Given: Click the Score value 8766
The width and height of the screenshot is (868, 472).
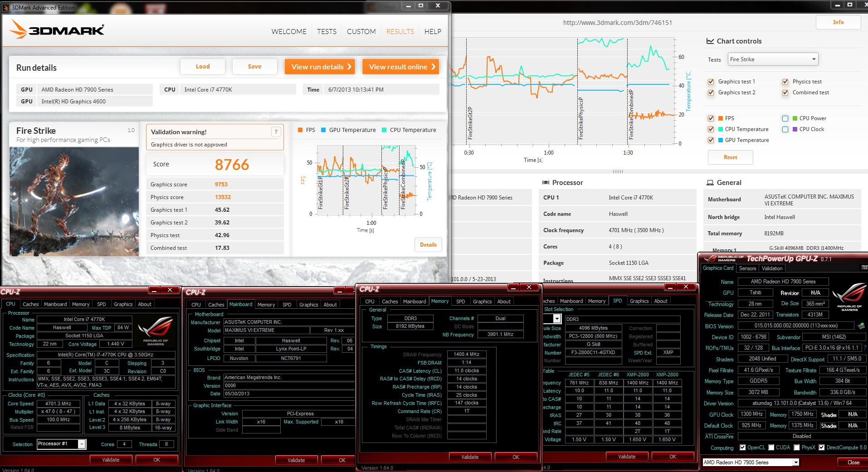Looking at the screenshot, I should click(x=232, y=165).
